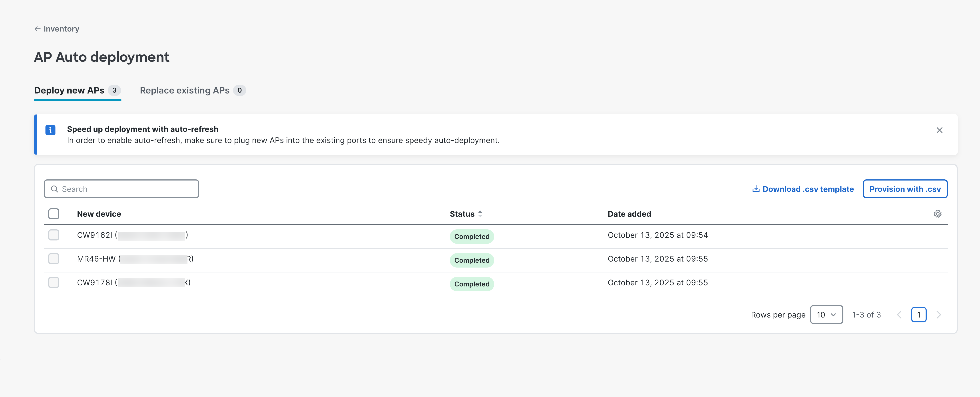Open table column settings gear
This screenshot has height=397, width=980.
tap(937, 214)
